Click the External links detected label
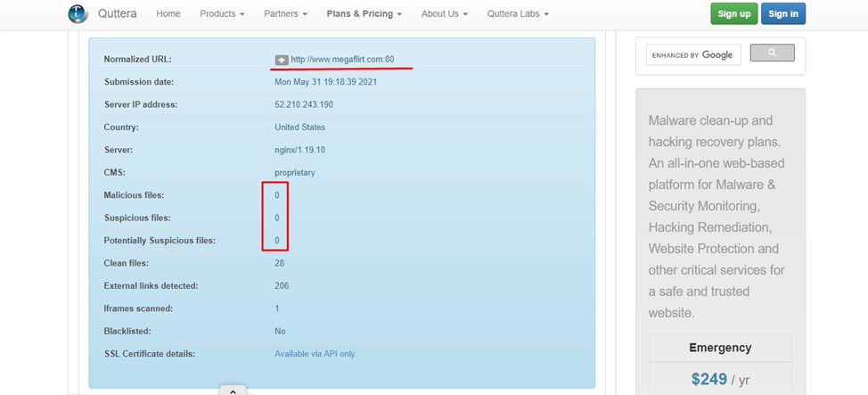This screenshot has width=868, height=395. pos(151,286)
